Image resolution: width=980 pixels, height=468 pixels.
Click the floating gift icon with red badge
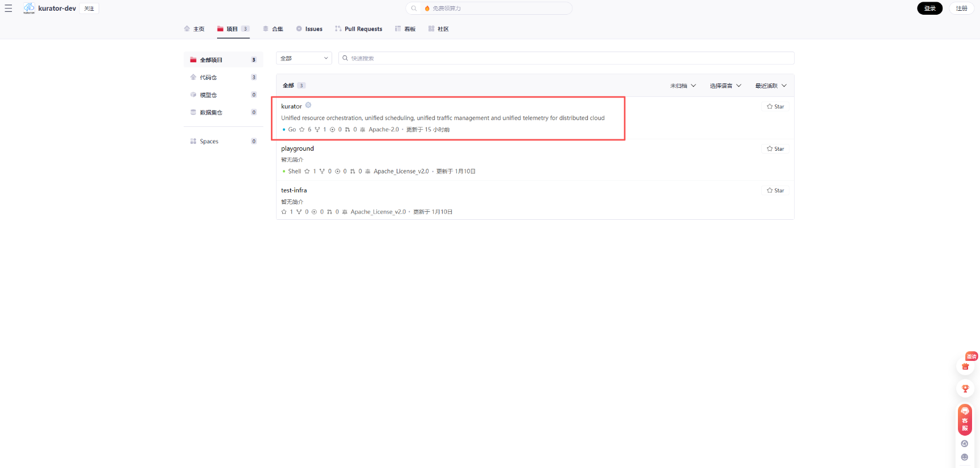click(x=965, y=365)
